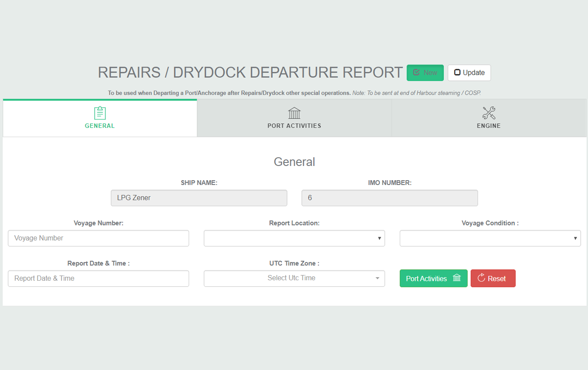Open the Report Location dropdown

click(294, 238)
